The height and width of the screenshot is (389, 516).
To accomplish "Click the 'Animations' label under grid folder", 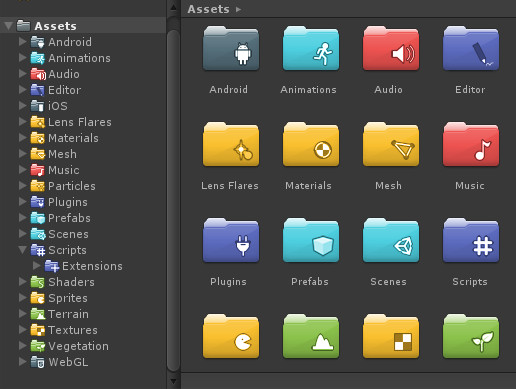I will coord(309,90).
